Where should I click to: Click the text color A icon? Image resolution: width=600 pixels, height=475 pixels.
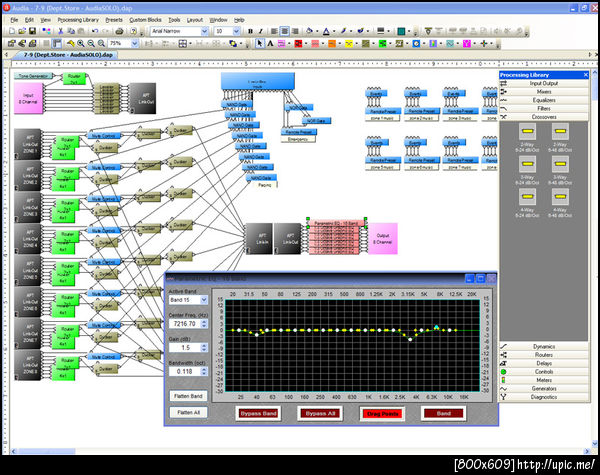click(326, 31)
